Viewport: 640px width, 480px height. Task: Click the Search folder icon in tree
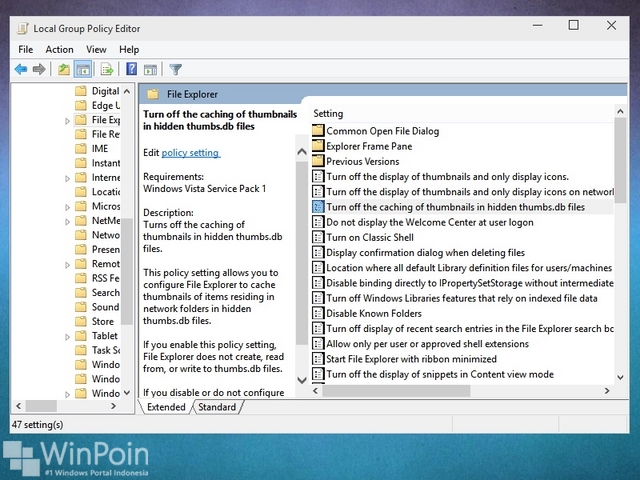coord(81,292)
